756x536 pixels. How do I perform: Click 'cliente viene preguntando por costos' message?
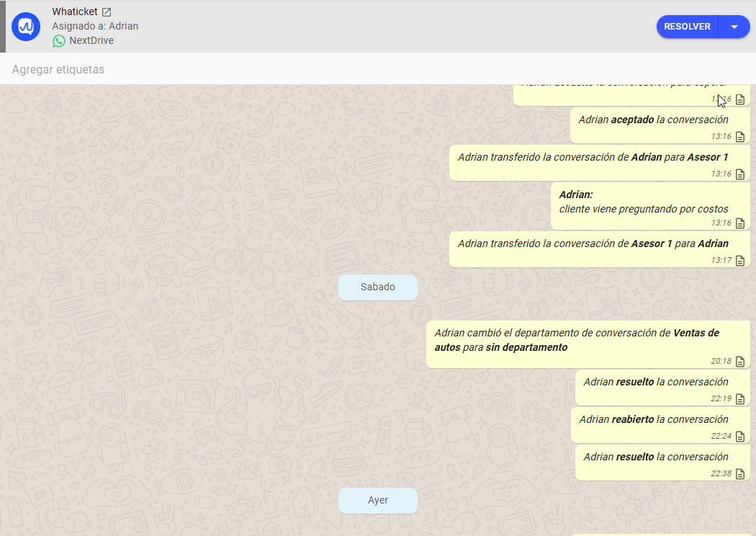(x=650, y=206)
